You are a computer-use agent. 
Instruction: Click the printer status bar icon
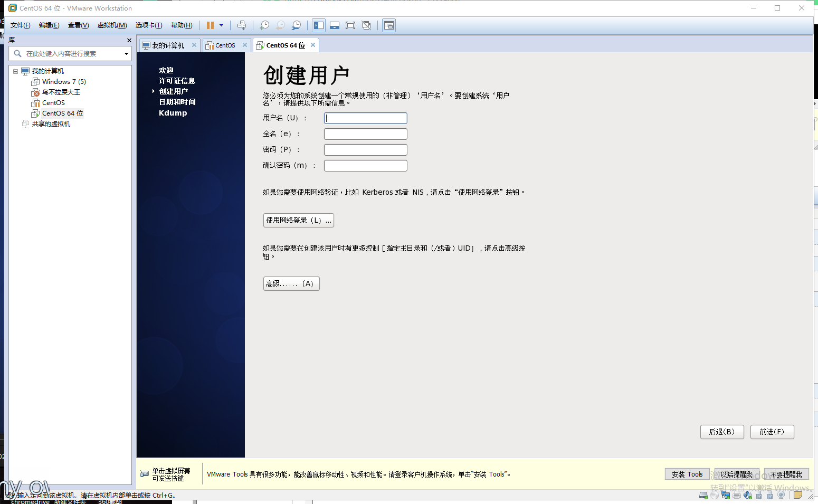[737, 495]
